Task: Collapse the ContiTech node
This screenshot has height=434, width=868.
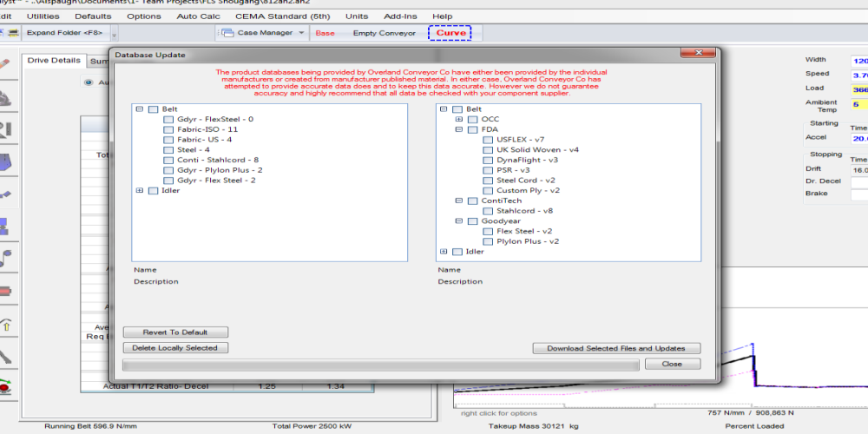Action: 459,201
